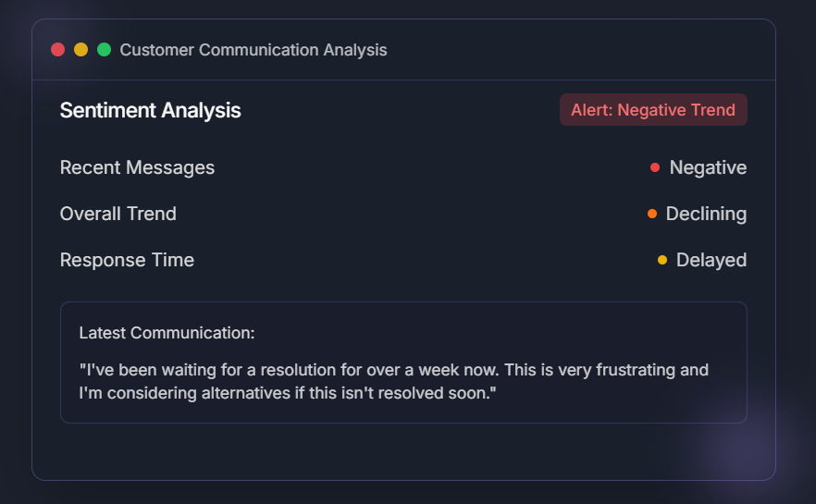Image resolution: width=816 pixels, height=504 pixels.
Task: Click the red close window dot
Action: 58,50
